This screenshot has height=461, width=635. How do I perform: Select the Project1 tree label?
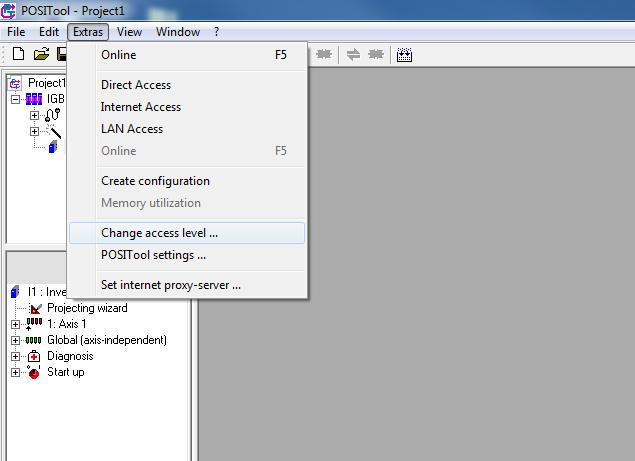click(x=46, y=83)
